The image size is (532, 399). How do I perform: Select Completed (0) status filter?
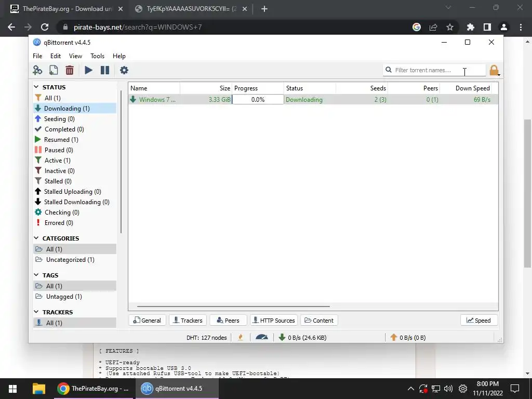point(75,129)
